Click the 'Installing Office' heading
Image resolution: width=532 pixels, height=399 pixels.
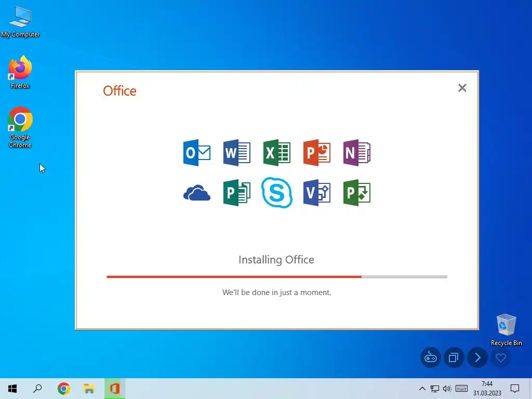tap(276, 260)
